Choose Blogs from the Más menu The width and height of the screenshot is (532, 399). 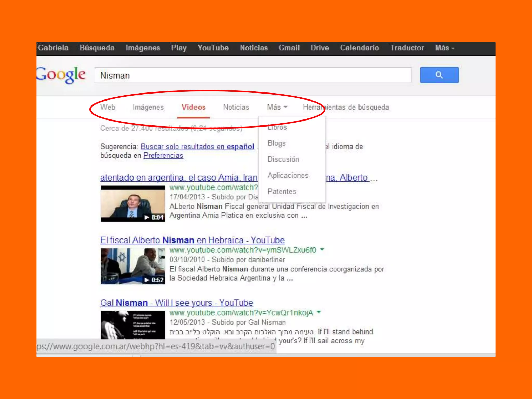[x=276, y=143]
